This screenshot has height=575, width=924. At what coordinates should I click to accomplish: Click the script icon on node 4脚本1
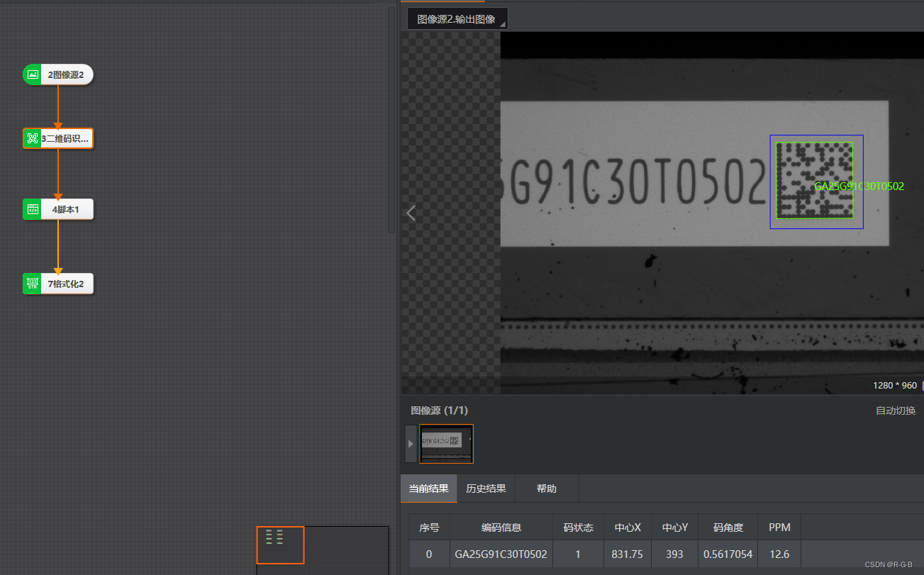point(32,209)
